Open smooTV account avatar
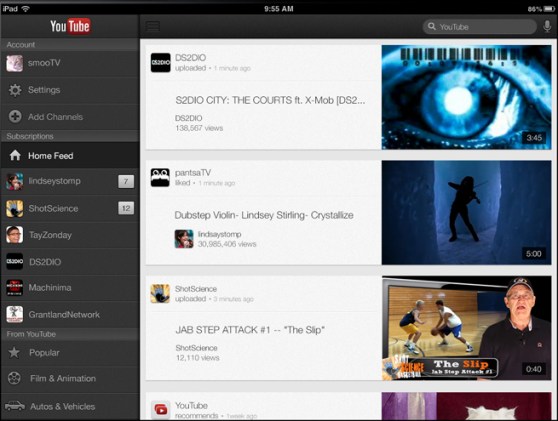This screenshot has width=558, height=421. (15, 63)
